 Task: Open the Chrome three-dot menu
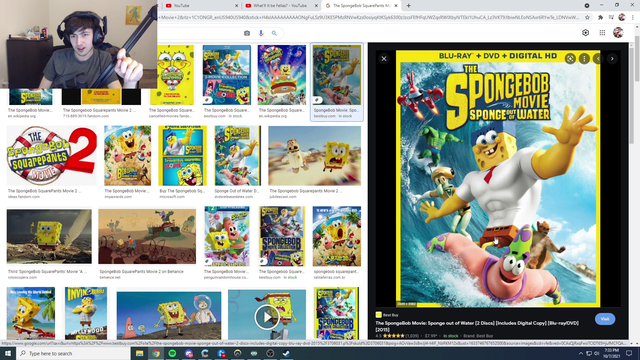point(633,18)
